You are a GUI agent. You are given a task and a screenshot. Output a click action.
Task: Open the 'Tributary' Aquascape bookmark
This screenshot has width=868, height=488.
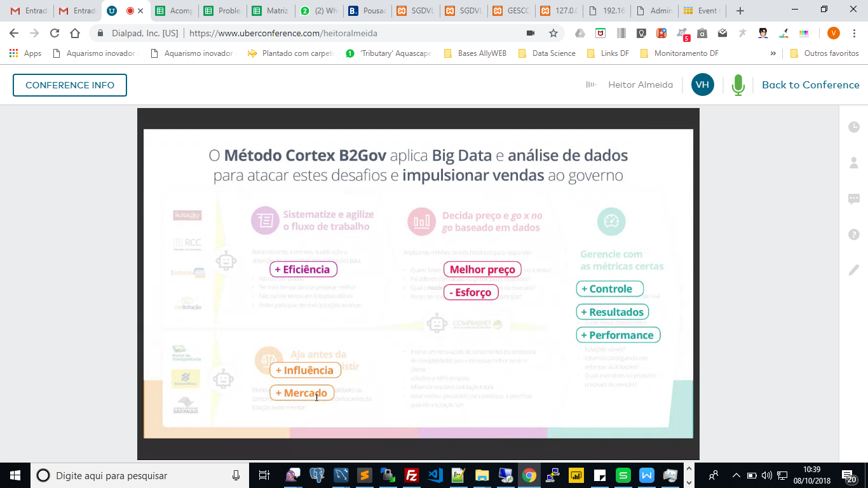click(388, 53)
